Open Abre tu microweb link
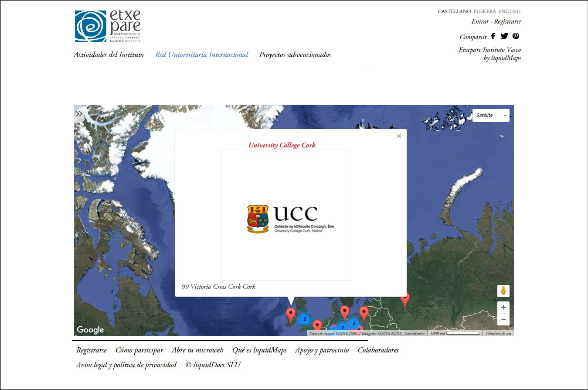This screenshot has width=588, height=390. pyautogui.click(x=197, y=350)
